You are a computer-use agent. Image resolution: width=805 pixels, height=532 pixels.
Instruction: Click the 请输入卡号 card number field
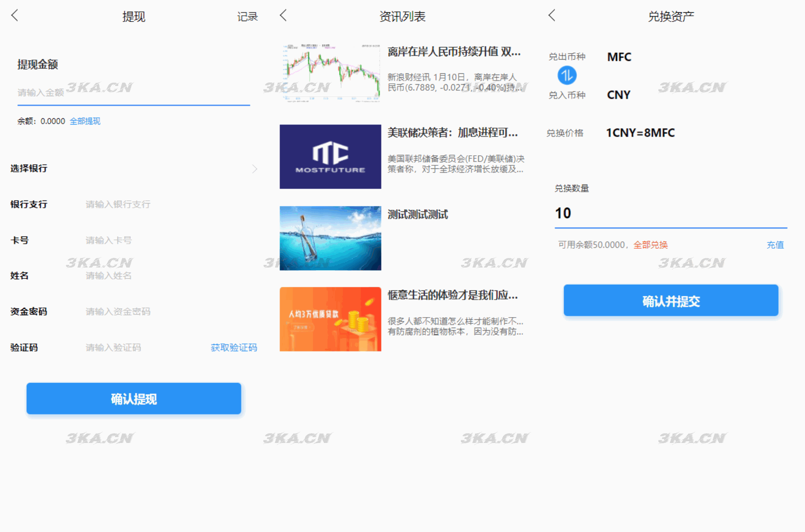coord(167,240)
